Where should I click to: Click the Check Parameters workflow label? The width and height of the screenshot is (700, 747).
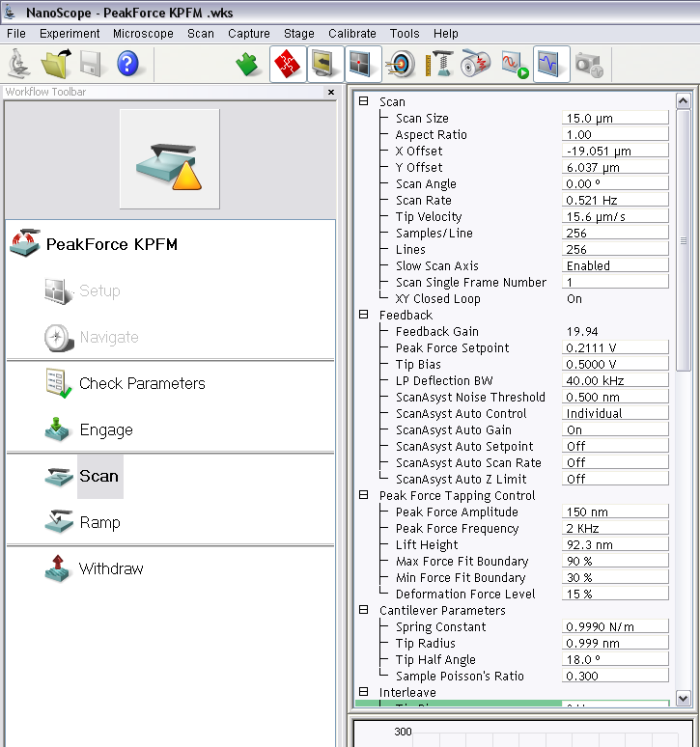(x=142, y=383)
